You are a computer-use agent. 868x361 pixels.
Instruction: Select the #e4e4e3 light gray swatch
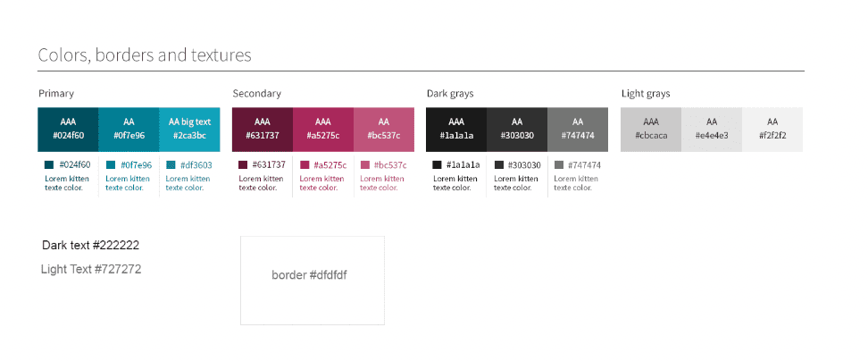click(712, 129)
